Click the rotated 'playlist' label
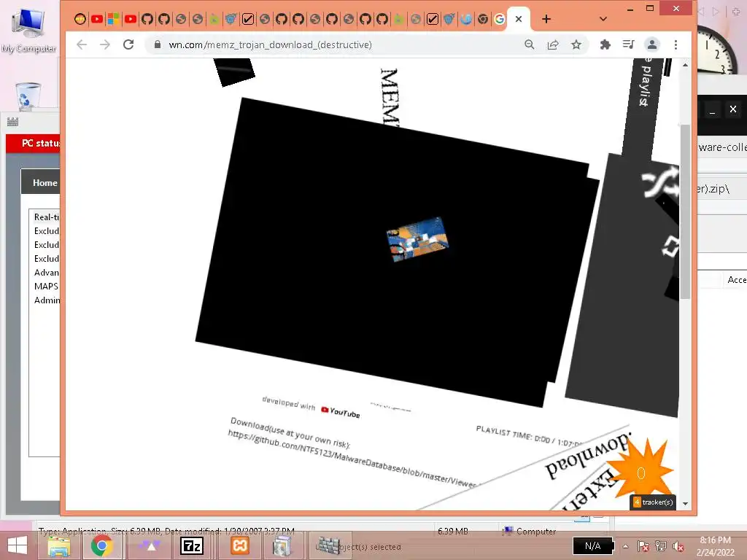This screenshot has height=560, width=747. click(645, 85)
